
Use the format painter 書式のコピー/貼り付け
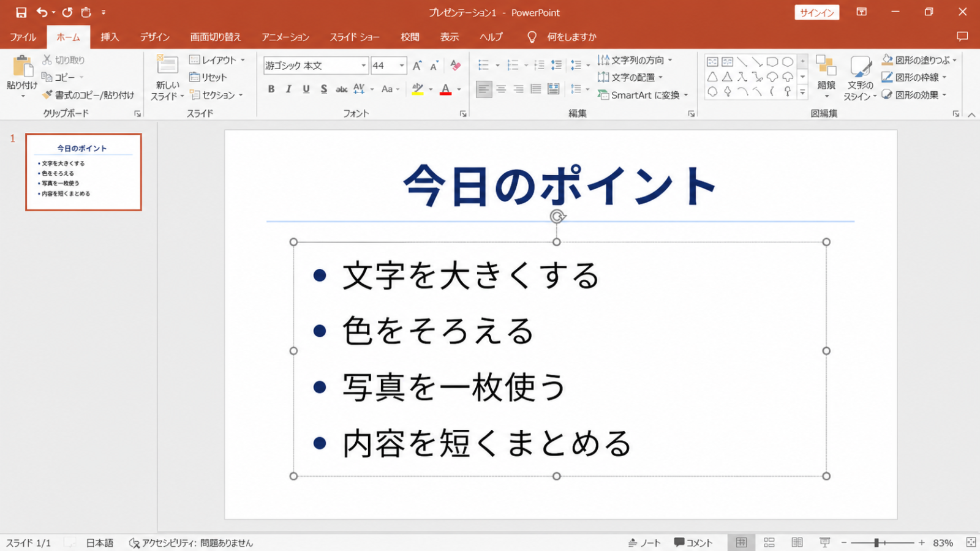click(x=88, y=95)
